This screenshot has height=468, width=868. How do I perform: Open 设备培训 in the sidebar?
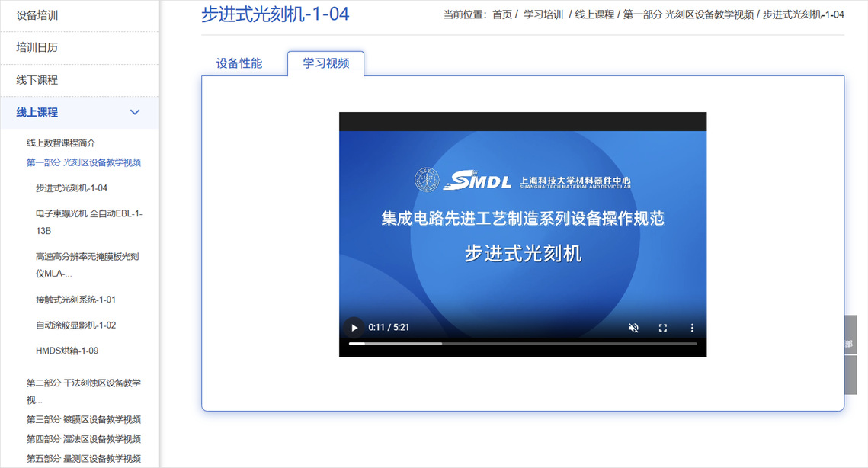37,15
